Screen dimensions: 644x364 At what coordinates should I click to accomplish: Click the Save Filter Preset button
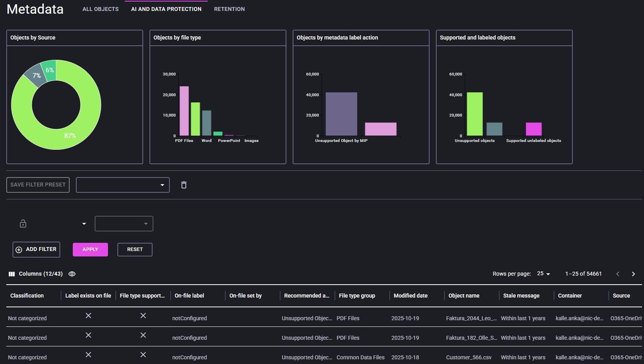tap(38, 185)
